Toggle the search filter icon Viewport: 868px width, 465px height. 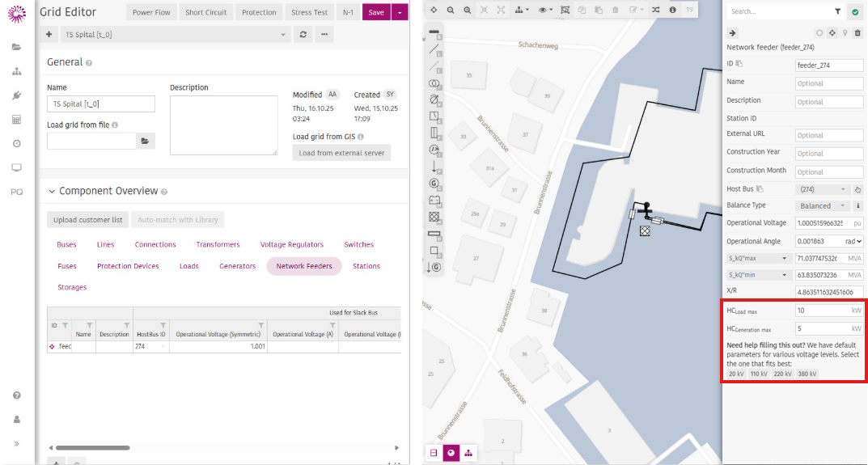point(837,12)
